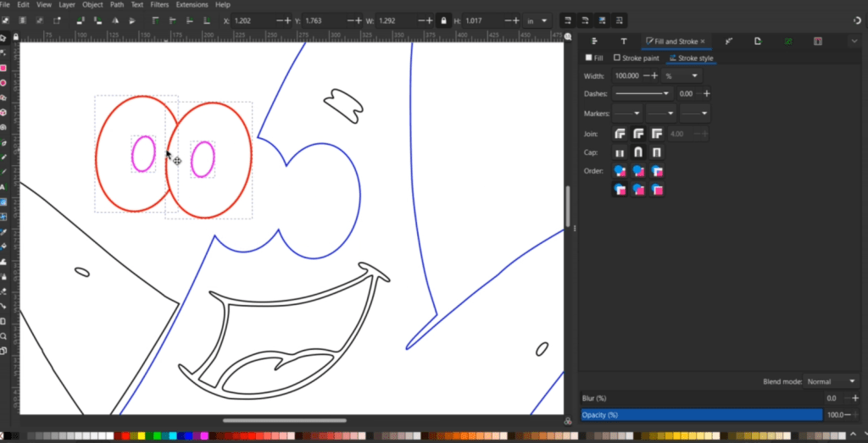The image size is (868, 443).
Task: Open the stroke width unit dropdown
Action: pos(682,76)
